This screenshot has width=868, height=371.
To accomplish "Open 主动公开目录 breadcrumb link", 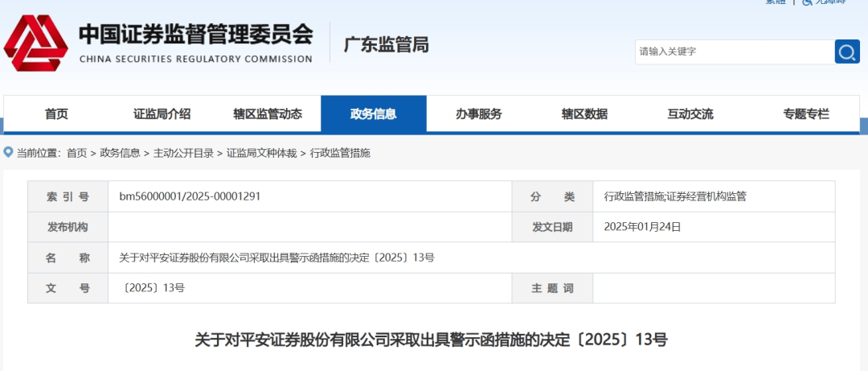I will pyautogui.click(x=183, y=153).
